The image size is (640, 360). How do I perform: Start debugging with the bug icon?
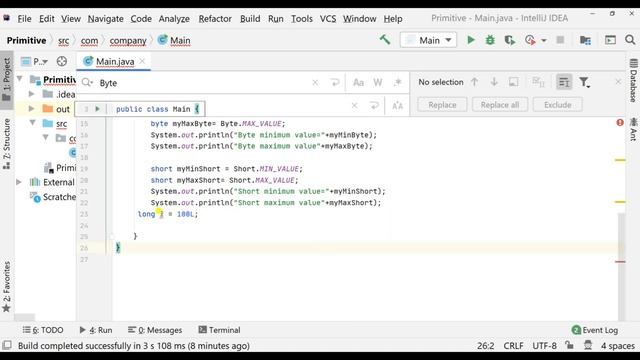click(x=490, y=40)
